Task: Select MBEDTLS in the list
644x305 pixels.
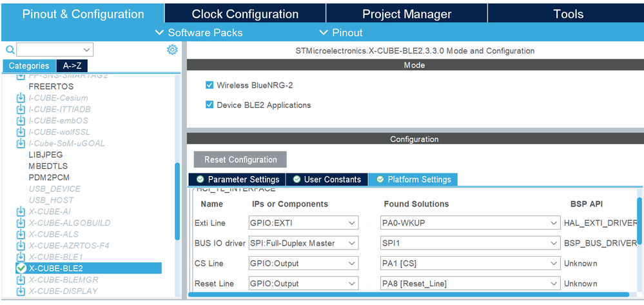Action: [x=48, y=166]
